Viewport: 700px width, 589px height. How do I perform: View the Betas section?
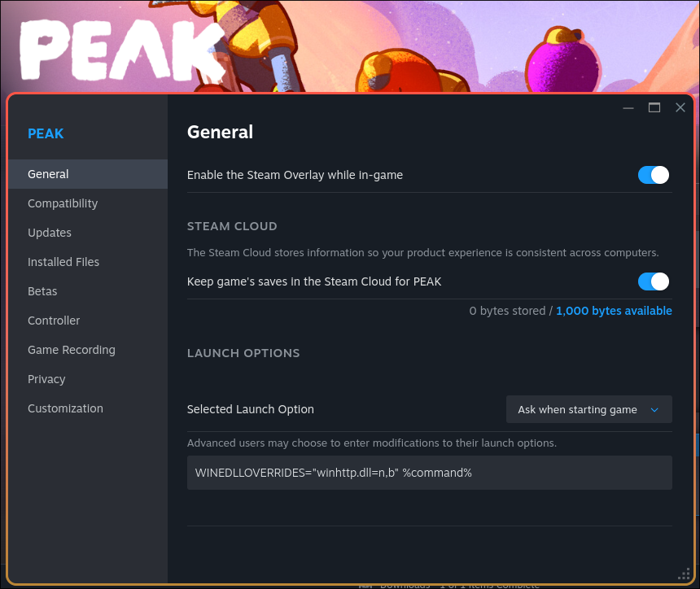point(42,291)
